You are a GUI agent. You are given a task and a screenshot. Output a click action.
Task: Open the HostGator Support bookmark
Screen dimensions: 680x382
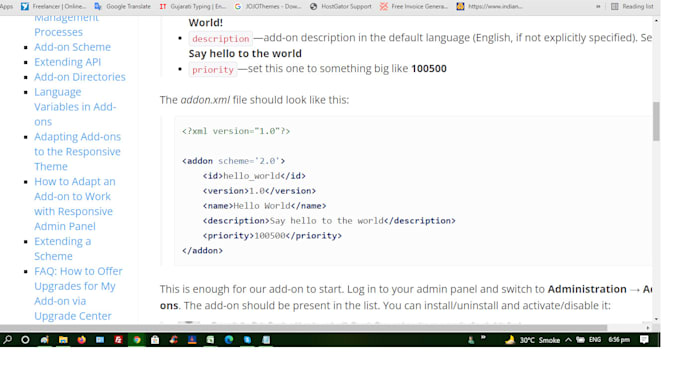(340, 7)
